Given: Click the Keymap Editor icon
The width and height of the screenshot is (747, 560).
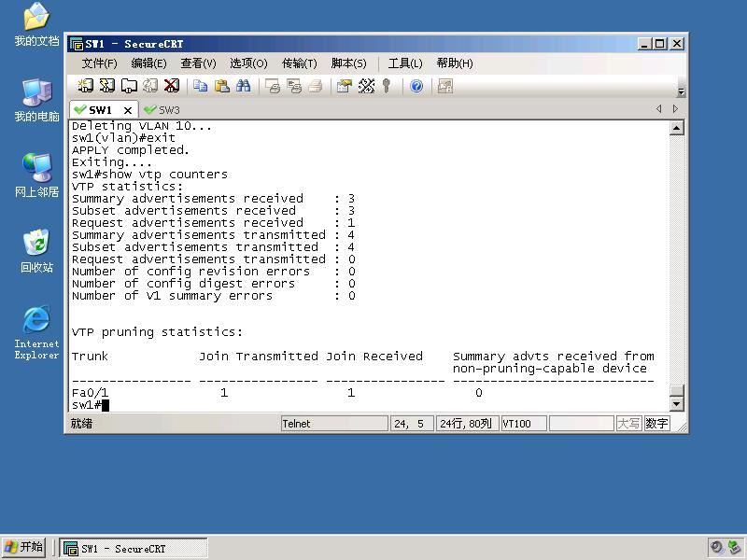Looking at the screenshot, I should [x=366, y=86].
